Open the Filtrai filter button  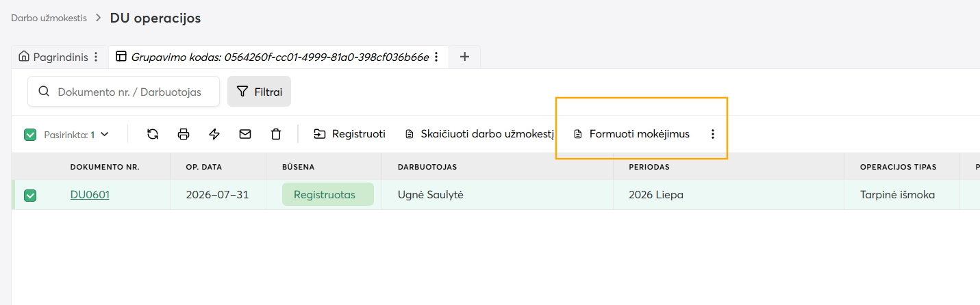tap(259, 91)
